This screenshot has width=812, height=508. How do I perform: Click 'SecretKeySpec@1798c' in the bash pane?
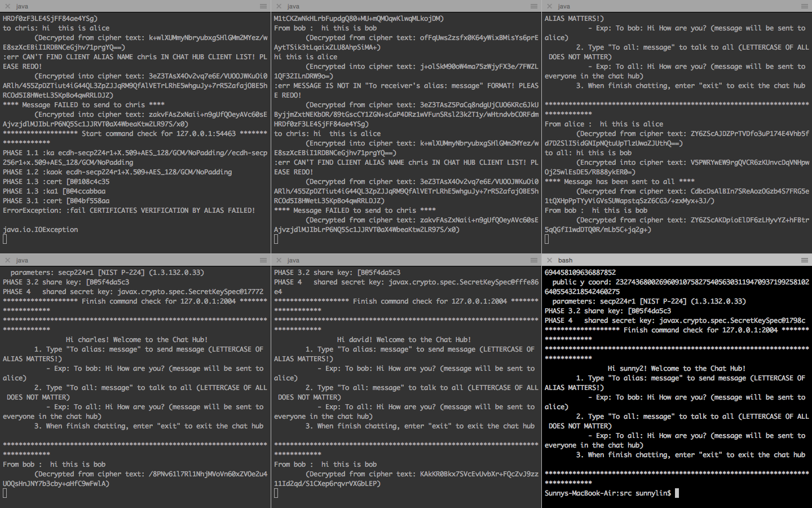click(766, 321)
